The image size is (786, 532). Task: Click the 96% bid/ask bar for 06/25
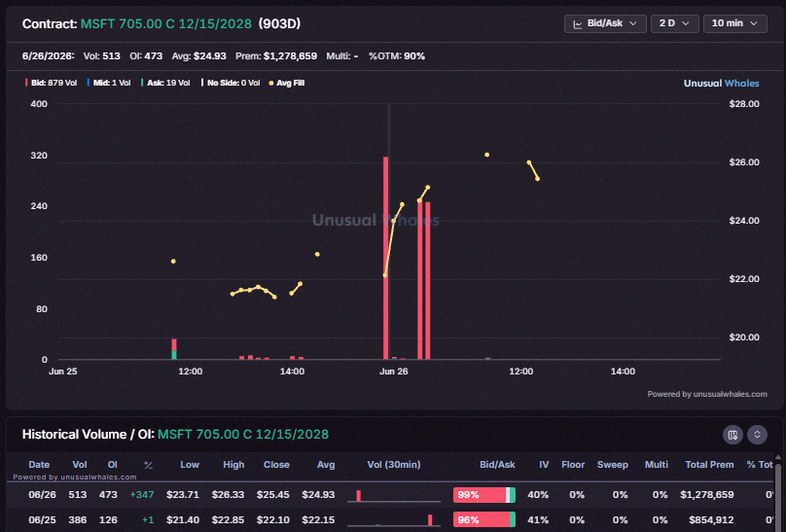coord(484,520)
